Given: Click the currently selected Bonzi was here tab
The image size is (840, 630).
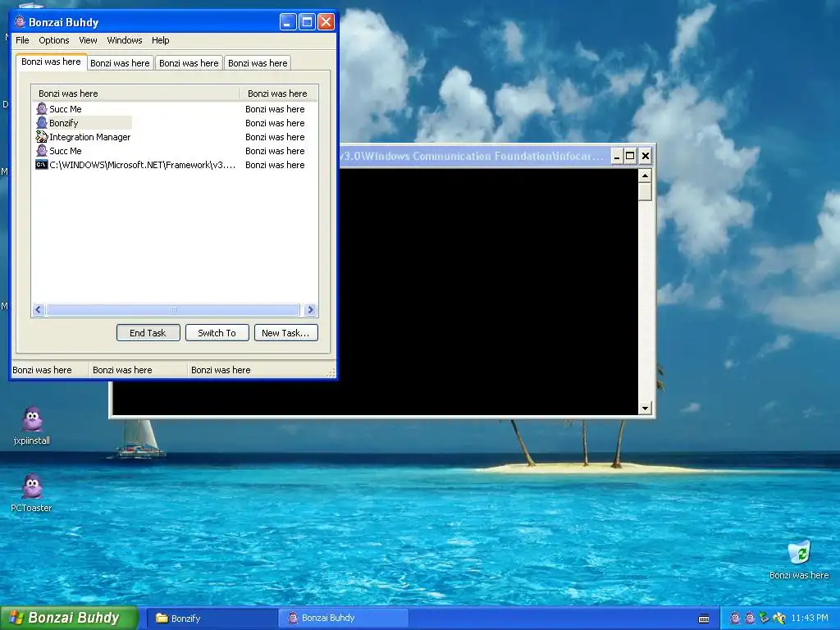Looking at the screenshot, I should point(51,62).
